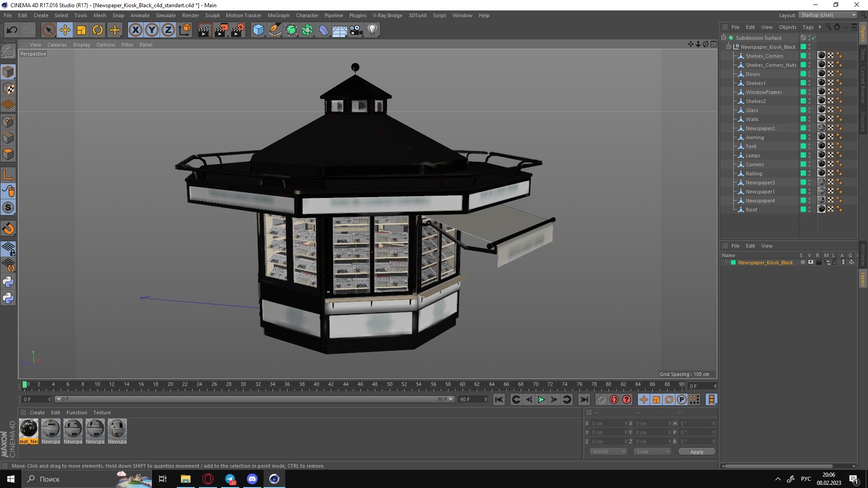
Task: Go to start of animation
Action: pos(499,400)
